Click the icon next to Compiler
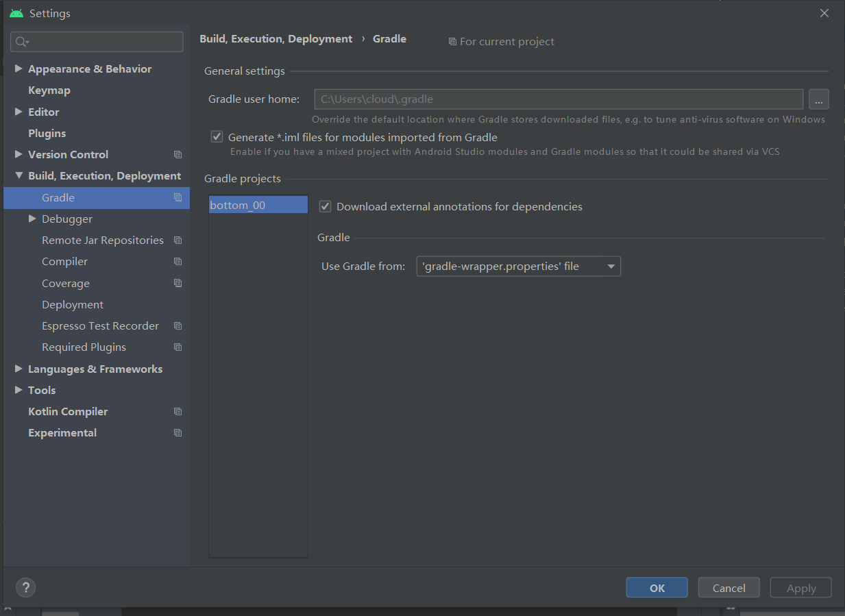 pos(177,261)
